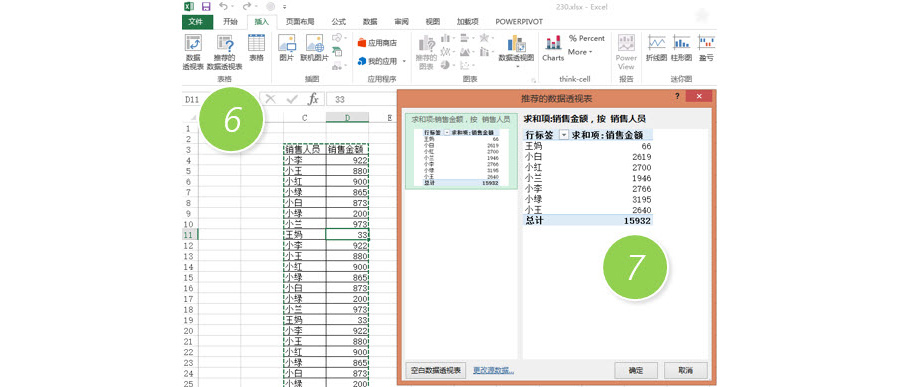Viewport: 900px width, 387px height.
Task: Click the 小红 row label in large preview
Action: pos(534,167)
